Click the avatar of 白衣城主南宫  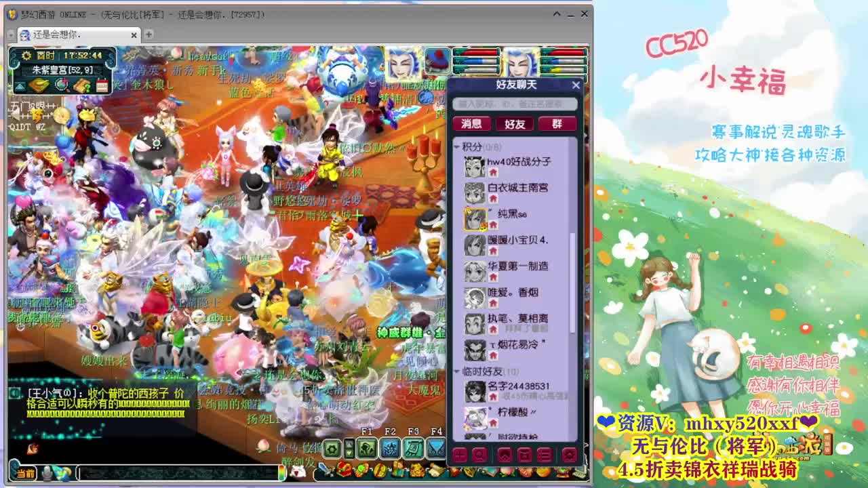point(475,192)
